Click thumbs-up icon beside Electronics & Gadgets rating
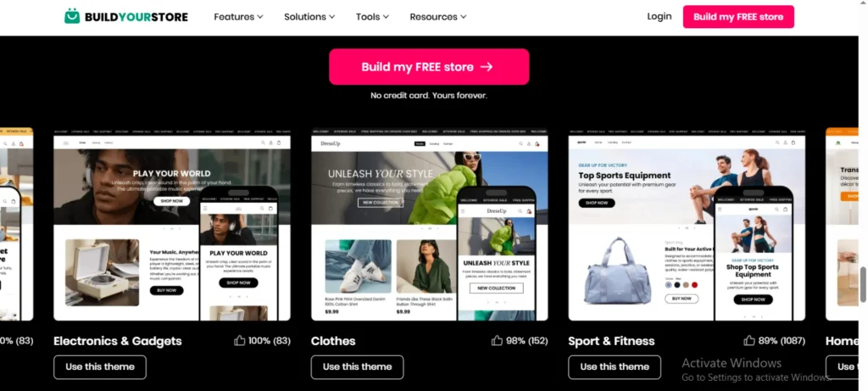 [239, 341]
